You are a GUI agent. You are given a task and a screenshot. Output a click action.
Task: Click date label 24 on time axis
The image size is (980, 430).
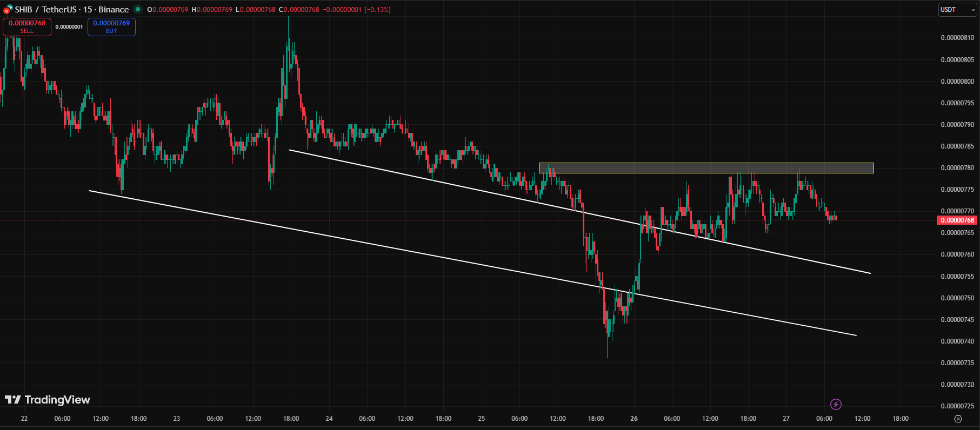(x=329, y=419)
